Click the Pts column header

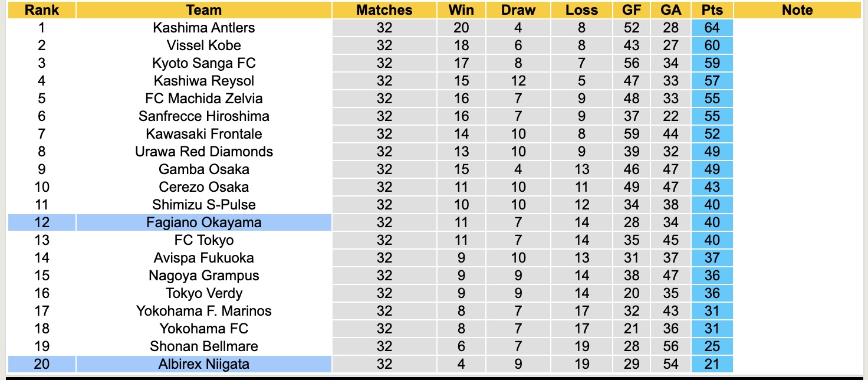pos(712,10)
